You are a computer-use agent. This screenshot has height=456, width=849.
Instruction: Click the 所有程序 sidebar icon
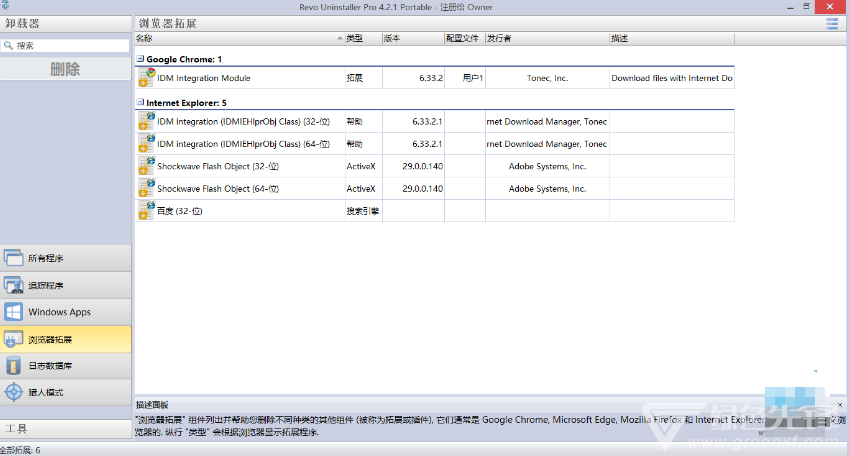point(14,258)
